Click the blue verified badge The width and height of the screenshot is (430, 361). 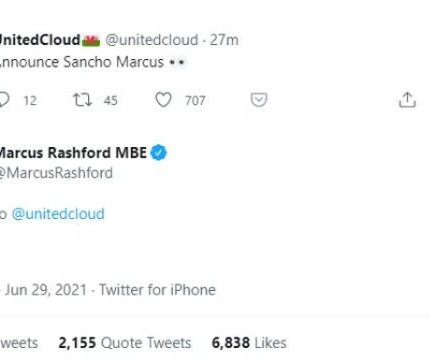(159, 153)
